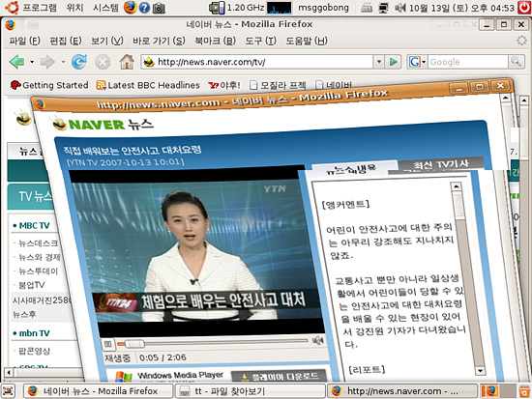Image resolution: width=532 pixels, height=399 pixels.
Task: Click the news.naver.com URL field
Action: [x=257, y=62]
